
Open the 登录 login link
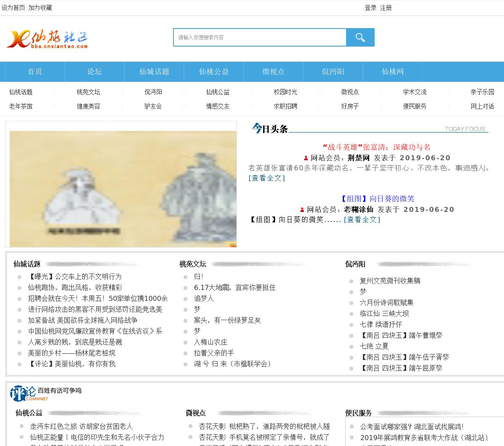(x=370, y=8)
